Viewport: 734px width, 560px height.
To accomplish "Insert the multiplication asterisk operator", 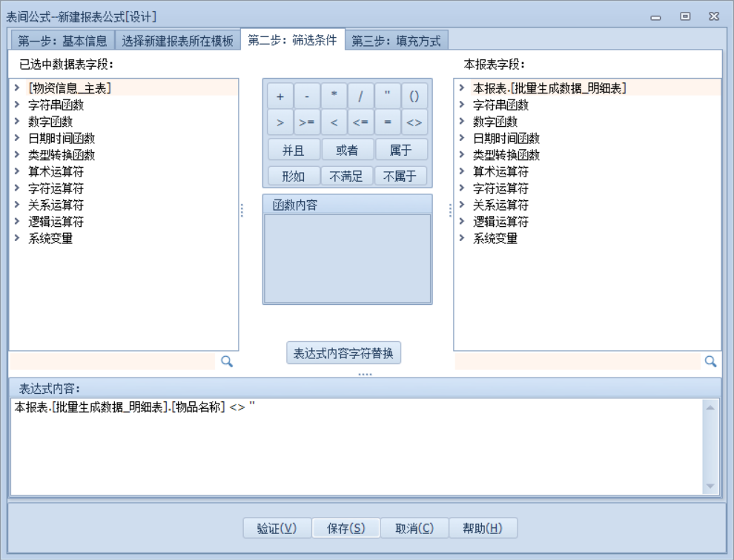I will pos(334,96).
